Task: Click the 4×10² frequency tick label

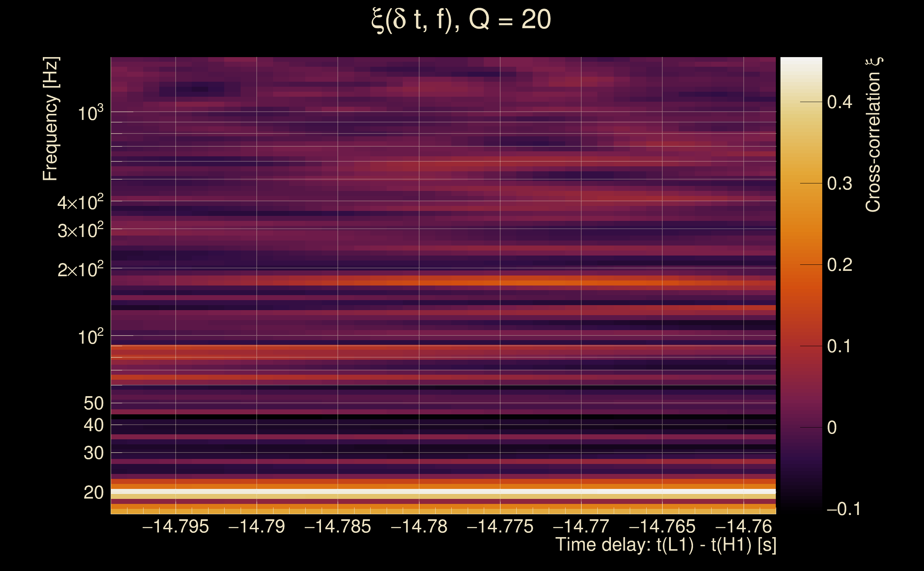Action: (80, 203)
